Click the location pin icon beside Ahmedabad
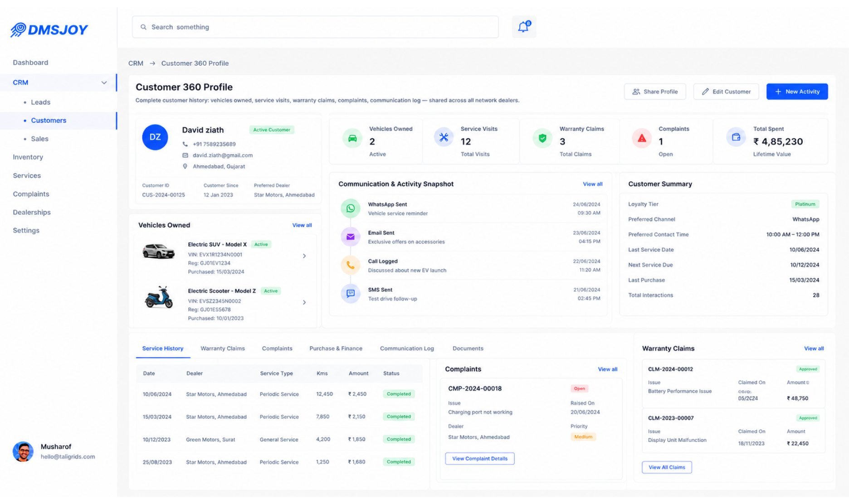Viewport: 849px width, 504px height. [185, 166]
